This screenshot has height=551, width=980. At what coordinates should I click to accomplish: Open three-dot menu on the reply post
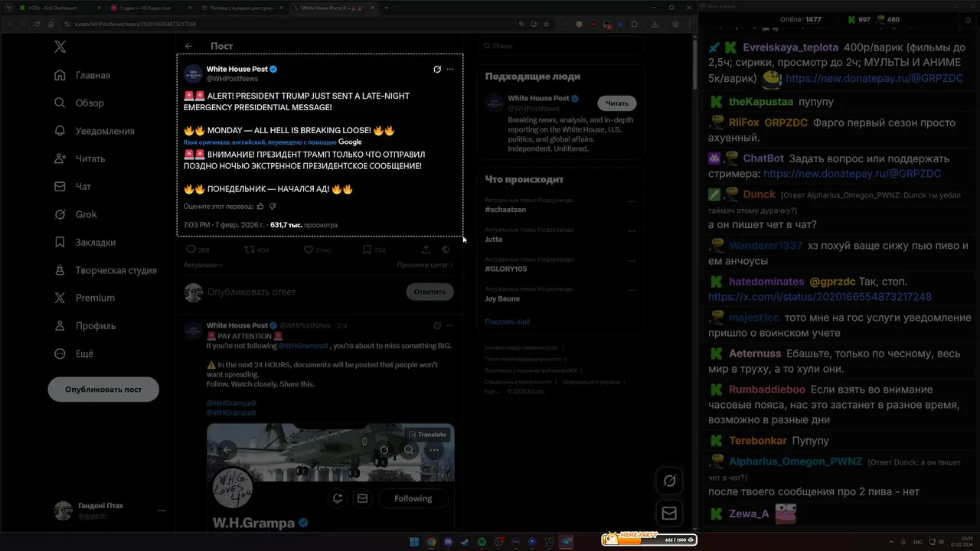click(450, 325)
